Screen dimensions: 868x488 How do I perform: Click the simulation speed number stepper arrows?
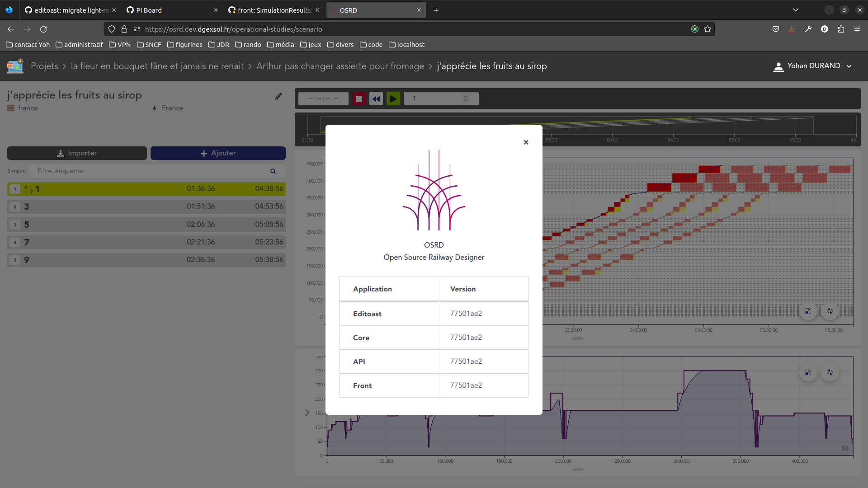pyautogui.click(x=466, y=99)
